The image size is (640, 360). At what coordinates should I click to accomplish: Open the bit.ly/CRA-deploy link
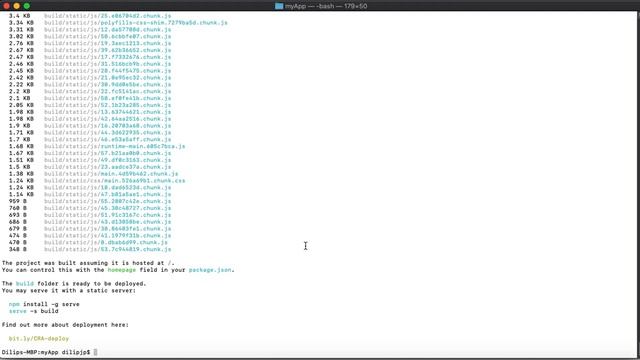(x=39, y=338)
